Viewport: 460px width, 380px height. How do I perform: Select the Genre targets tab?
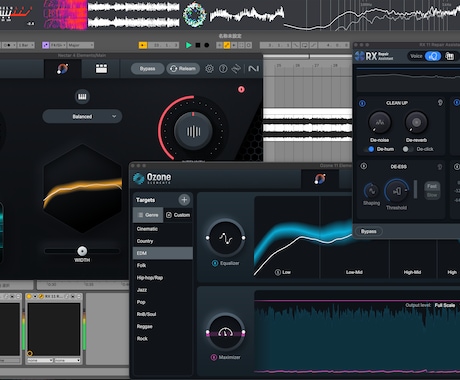[x=148, y=215]
